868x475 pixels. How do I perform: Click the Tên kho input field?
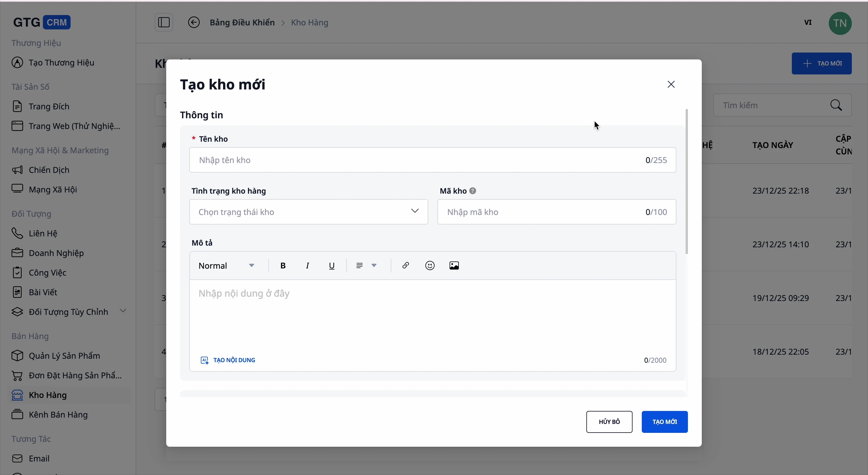point(418,160)
